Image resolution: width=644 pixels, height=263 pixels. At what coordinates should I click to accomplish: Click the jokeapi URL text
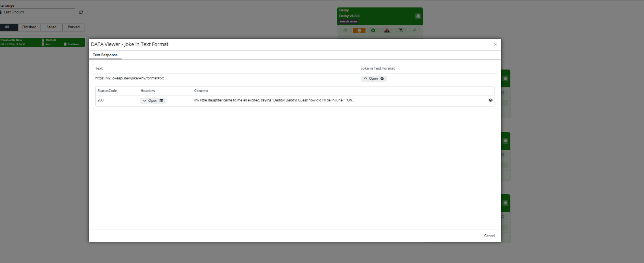pyautogui.click(x=129, y=78)
